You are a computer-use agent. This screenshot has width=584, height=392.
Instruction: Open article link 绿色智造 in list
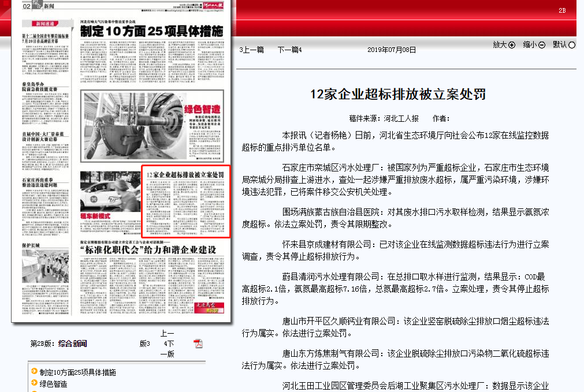pos(53,383)
